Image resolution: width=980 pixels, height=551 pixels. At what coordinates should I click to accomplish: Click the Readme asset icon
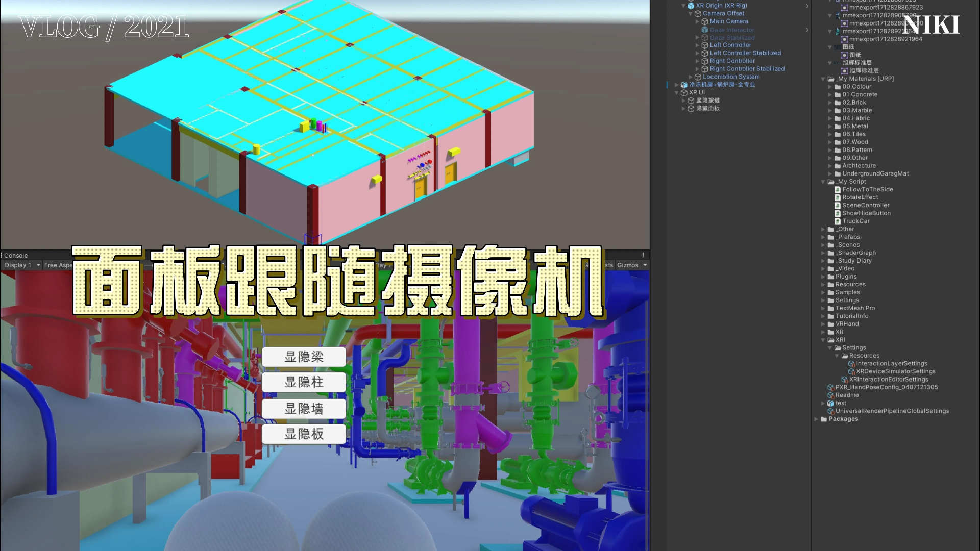pos(831,395)
